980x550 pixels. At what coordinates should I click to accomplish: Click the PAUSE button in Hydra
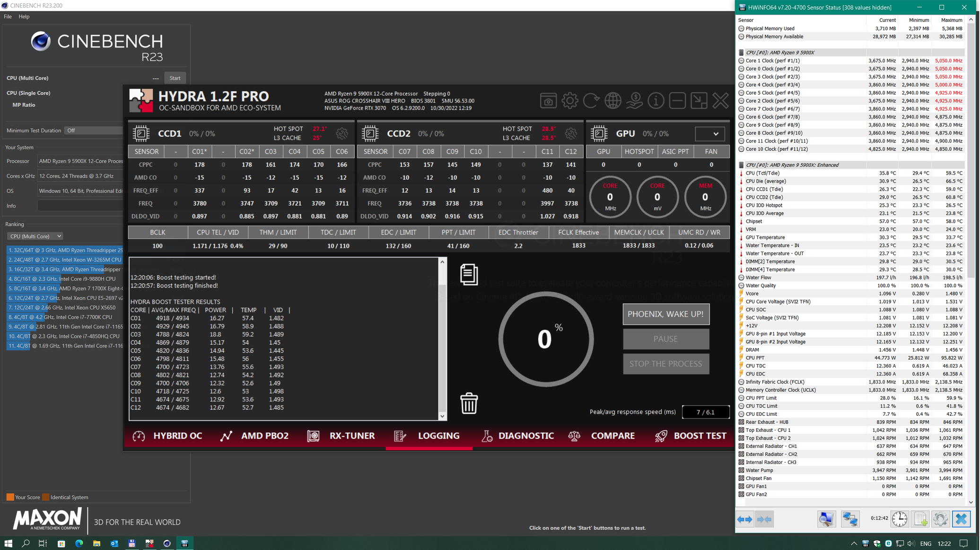(x=666, y=339)
